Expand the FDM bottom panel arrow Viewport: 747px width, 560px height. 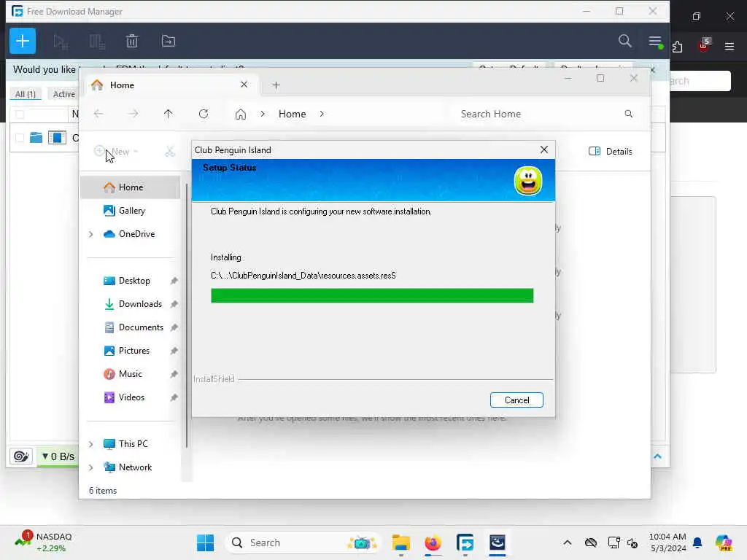[x=657, y=456]
